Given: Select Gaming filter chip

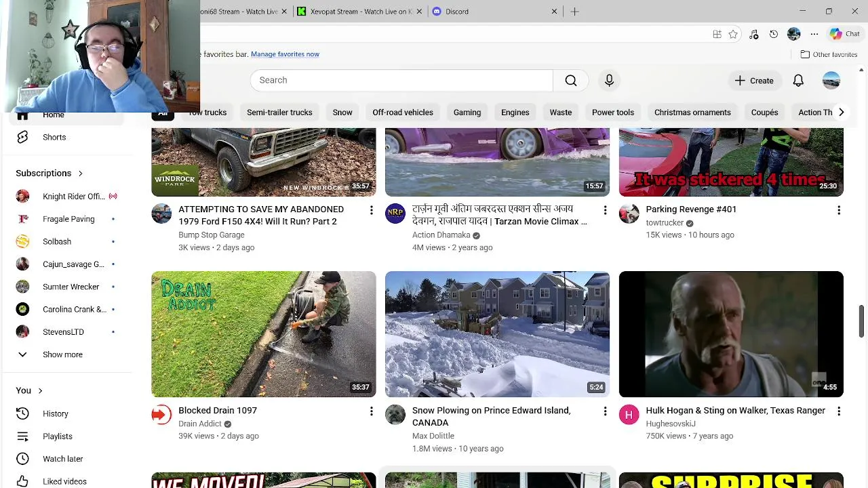Looking at the screenshot, I should coord(467,113).
